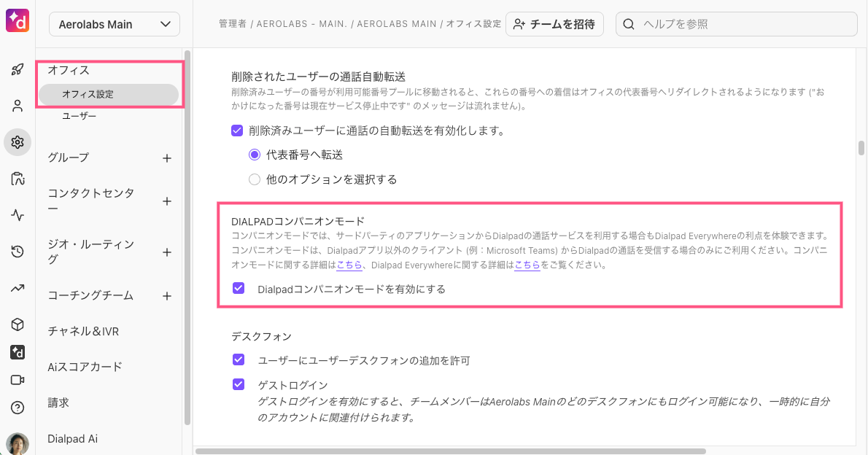Screen dimensions: 868x455
Task: Click the 削除されたユーザーの通話自動転送 heading
Action: tap(318, 77)
